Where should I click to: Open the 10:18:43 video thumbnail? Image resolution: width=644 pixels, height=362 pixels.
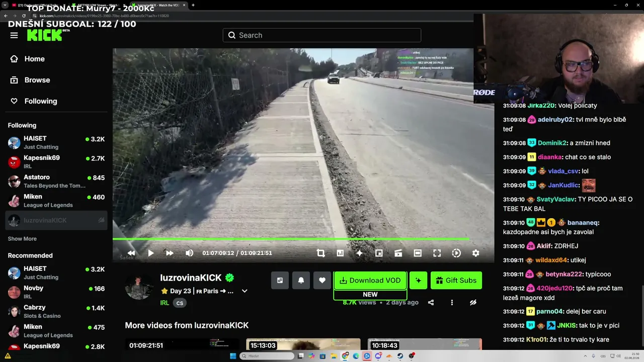425,344
